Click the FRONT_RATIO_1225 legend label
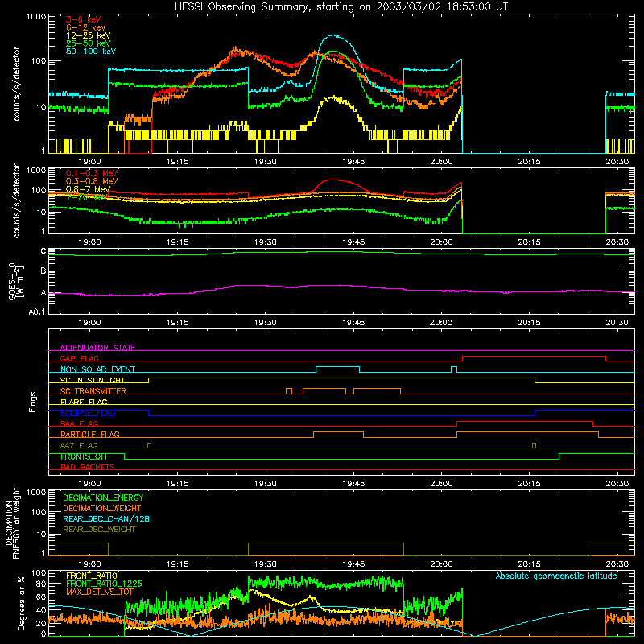Screen dimensions: 644x644 click(x=104, y=584)
